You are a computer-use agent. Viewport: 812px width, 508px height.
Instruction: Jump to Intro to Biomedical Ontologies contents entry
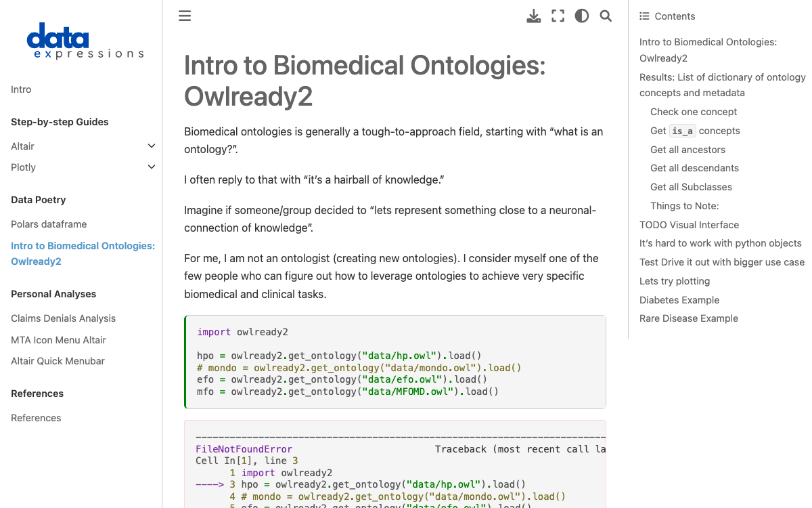708,50
